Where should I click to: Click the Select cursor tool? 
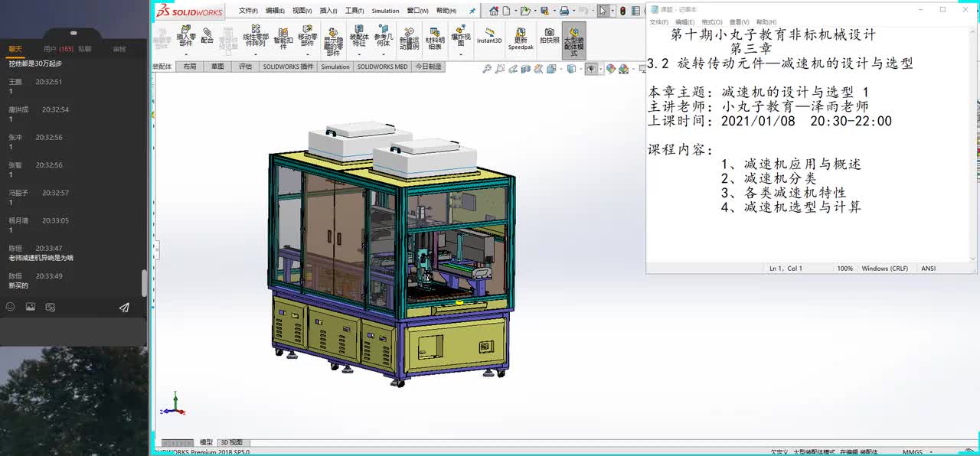pos(603,11)
